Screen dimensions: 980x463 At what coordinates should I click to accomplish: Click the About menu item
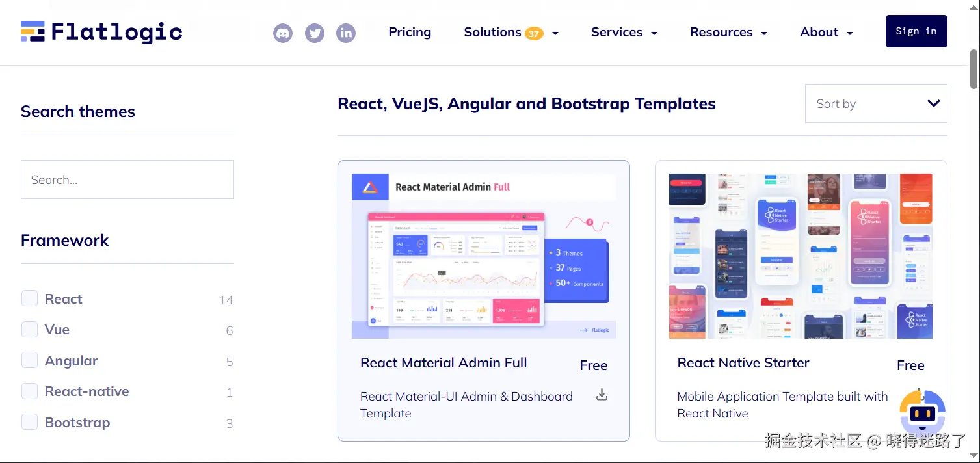click(x=819, y=32)
